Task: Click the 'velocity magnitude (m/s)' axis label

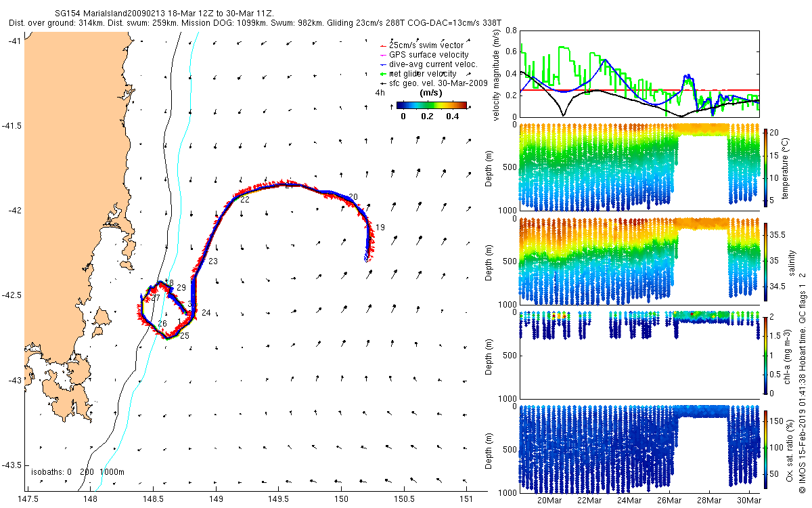Action: pyautogui.click(x=497, y=75)
